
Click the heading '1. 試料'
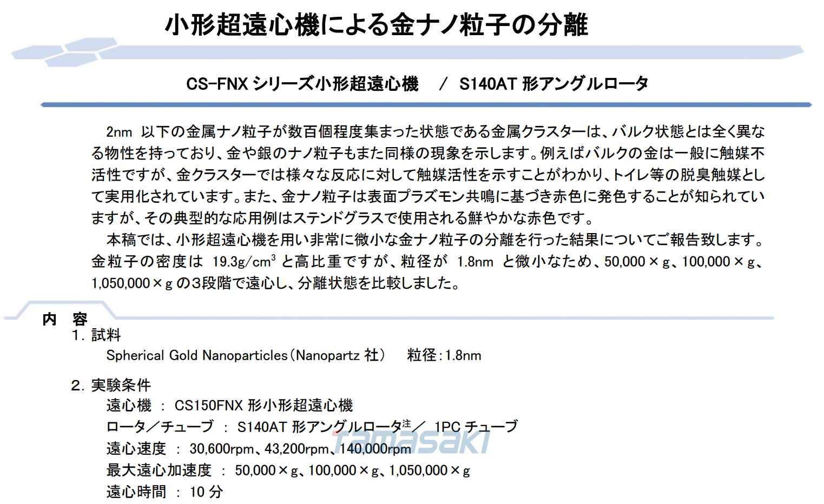pos(96,335)
